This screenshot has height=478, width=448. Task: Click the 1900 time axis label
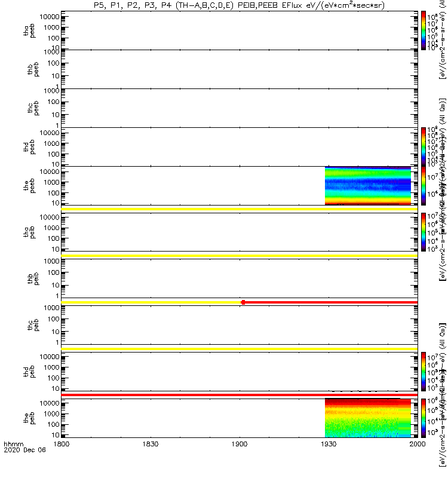click(240, 443)
